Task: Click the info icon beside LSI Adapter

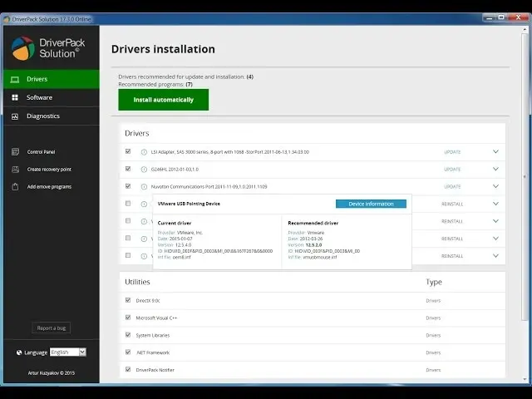Action: pos(144,152)
